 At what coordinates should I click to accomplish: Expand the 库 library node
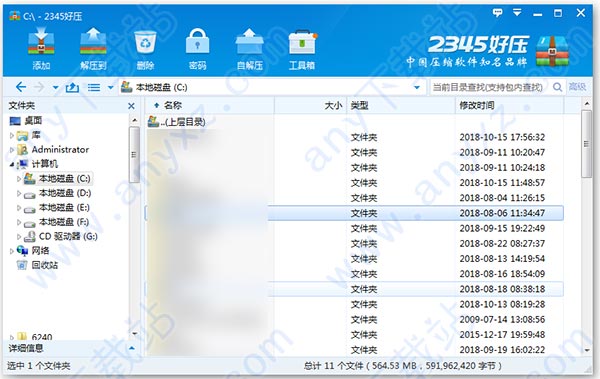(12, 136)
